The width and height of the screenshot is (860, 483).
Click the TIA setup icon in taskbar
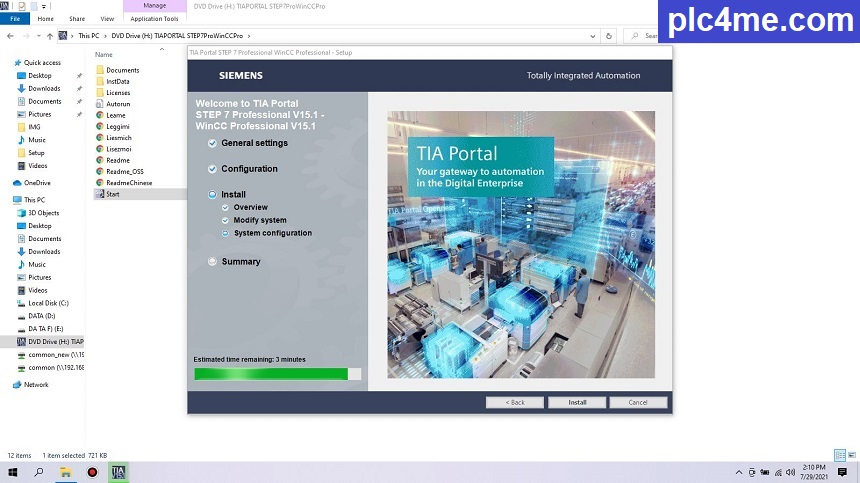coord(118,472)
